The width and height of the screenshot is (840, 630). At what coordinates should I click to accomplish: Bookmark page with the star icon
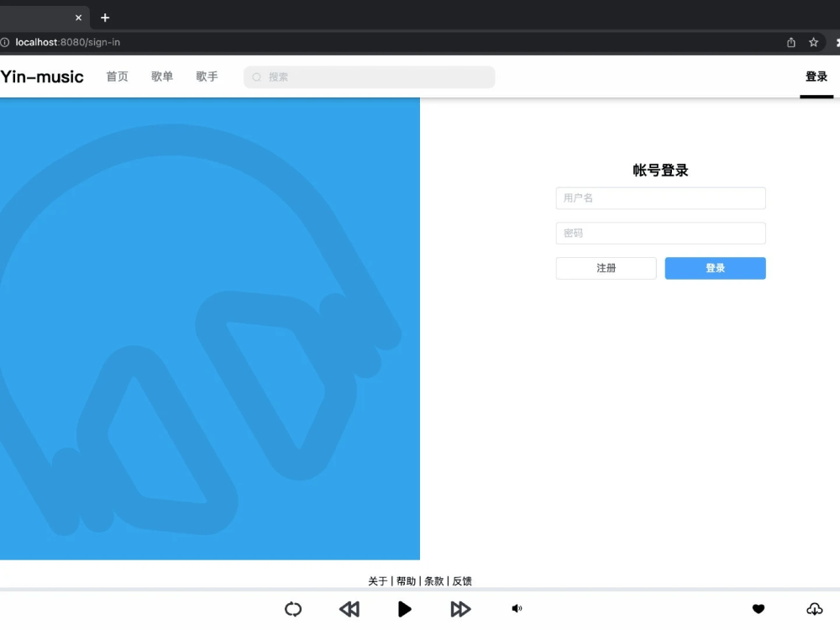813,42
